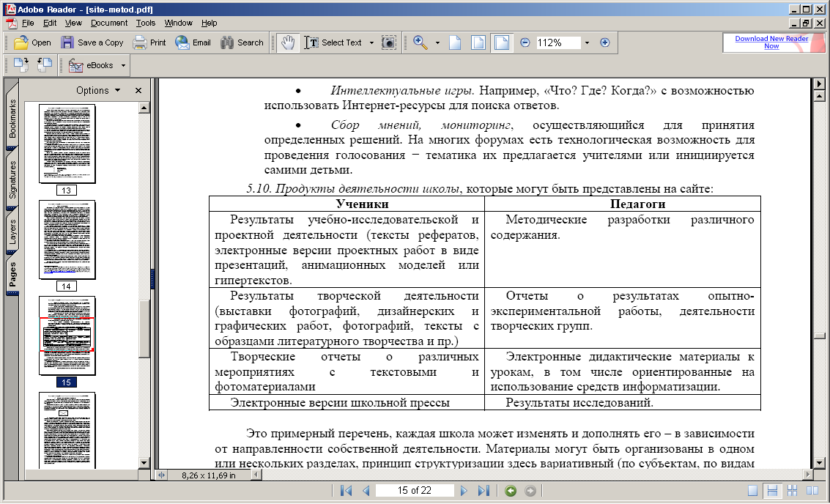Open a PDF with the Open button
This screenshot has width=830, height=504.
[x=32, y=42]
